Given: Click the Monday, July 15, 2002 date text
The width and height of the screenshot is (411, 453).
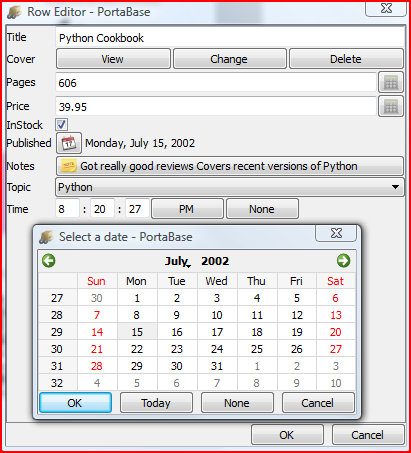Looking at the screenshot, I should click(140, 143).
